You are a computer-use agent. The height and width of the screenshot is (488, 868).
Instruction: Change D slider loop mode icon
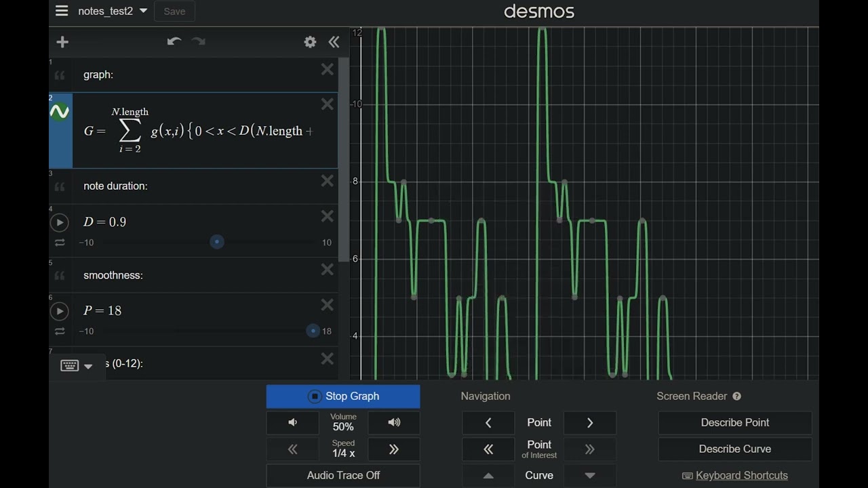click(60, 243)
